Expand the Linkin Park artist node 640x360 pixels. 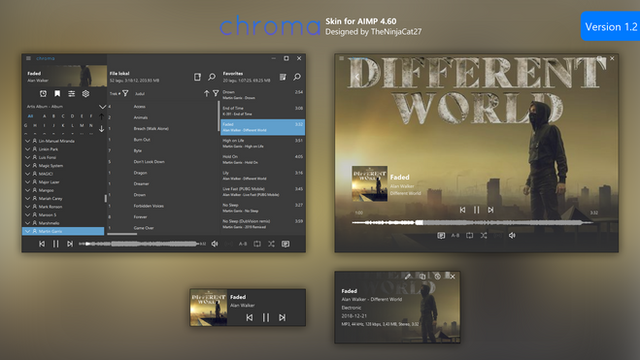(x=27, y=149)
